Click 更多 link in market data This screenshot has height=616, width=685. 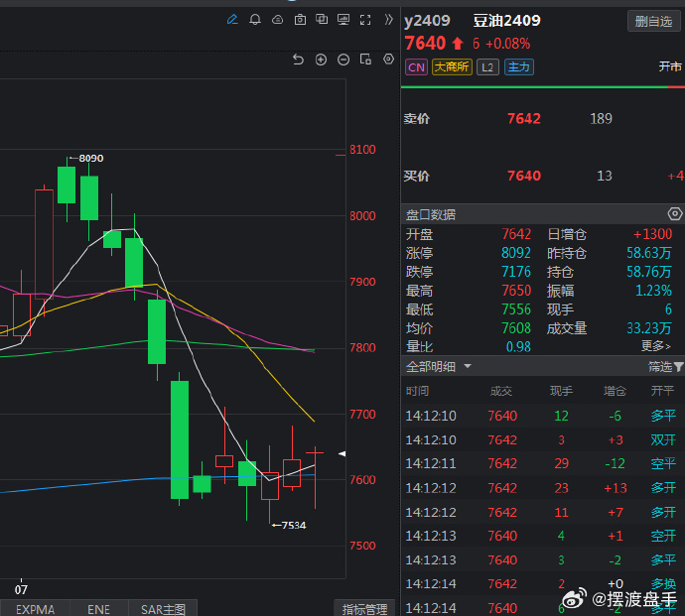[655, 346]
